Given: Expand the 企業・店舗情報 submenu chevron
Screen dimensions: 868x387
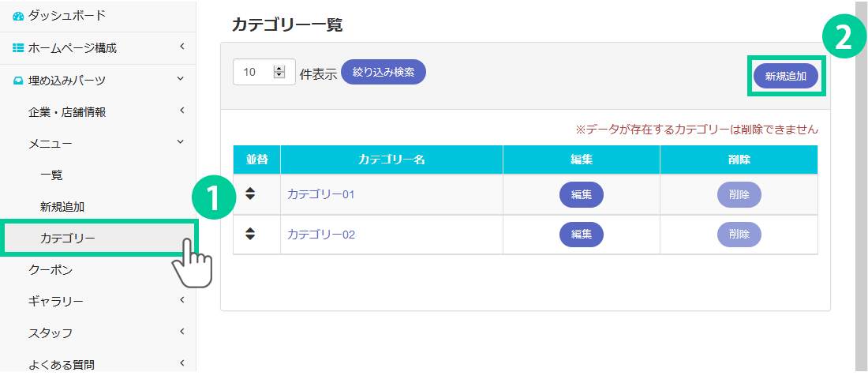Looking at the screenshot, I should coord(181,111).
